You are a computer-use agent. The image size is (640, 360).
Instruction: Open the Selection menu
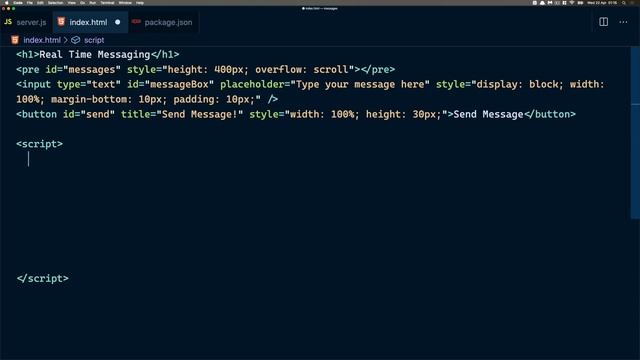[x=56, y=2]
